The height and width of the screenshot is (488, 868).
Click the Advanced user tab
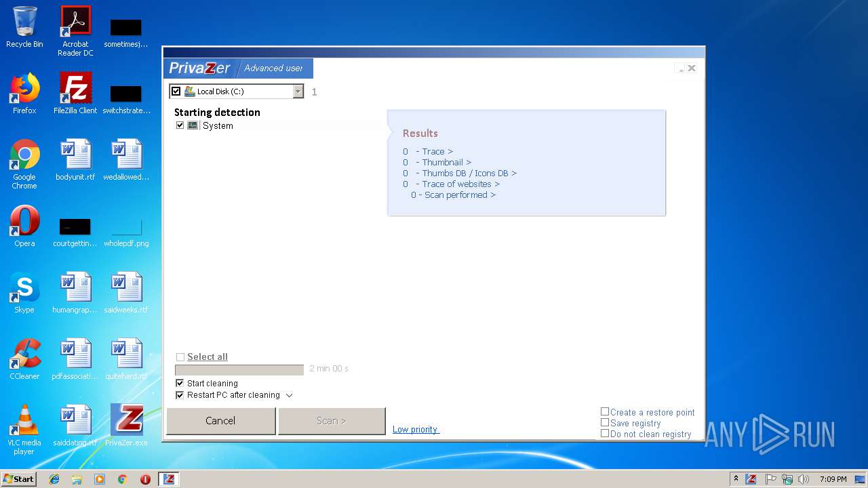(x=273, y=68)
